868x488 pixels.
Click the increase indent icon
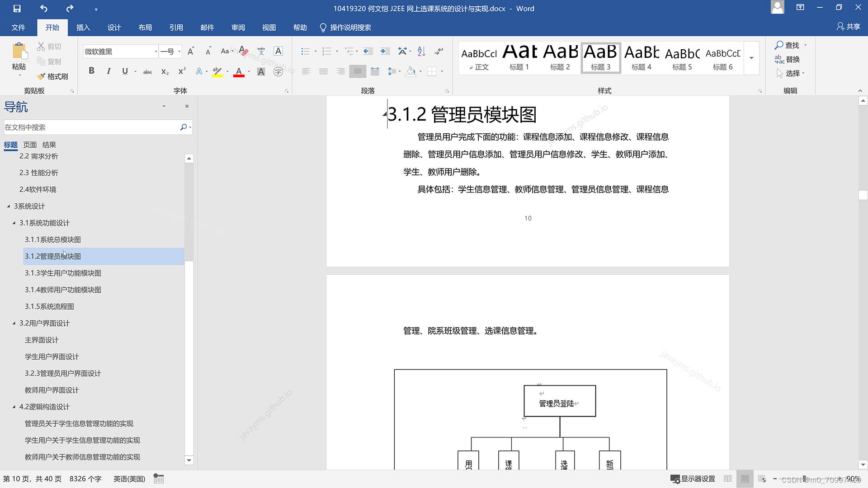pos(385,51)
